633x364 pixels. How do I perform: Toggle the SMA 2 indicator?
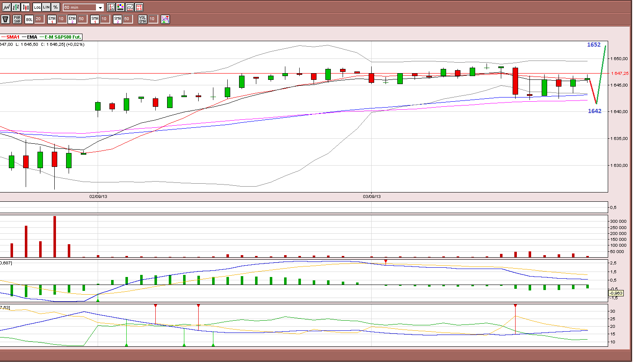pos(117,19)
